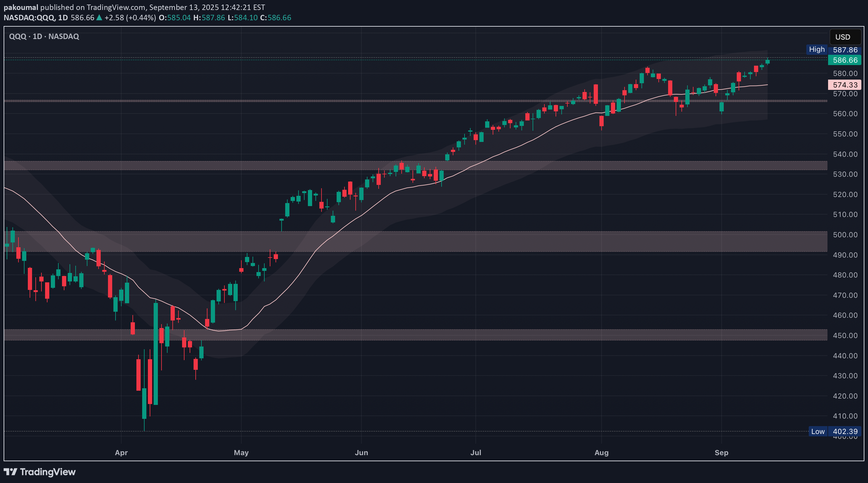Click the 500.00 price axis label
This screenshot has height=483, width=868.
click(x=845, y=235)
